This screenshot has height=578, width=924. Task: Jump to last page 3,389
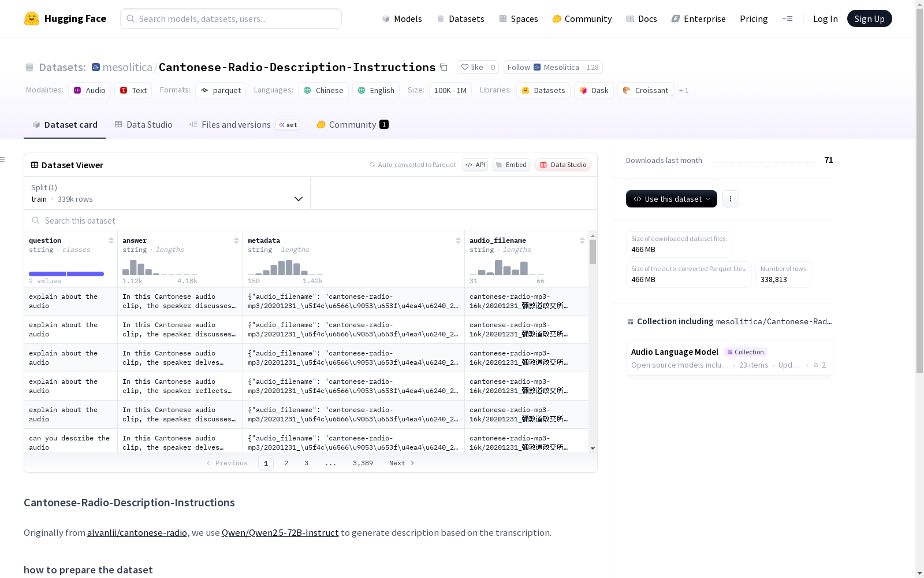(363, 463)
